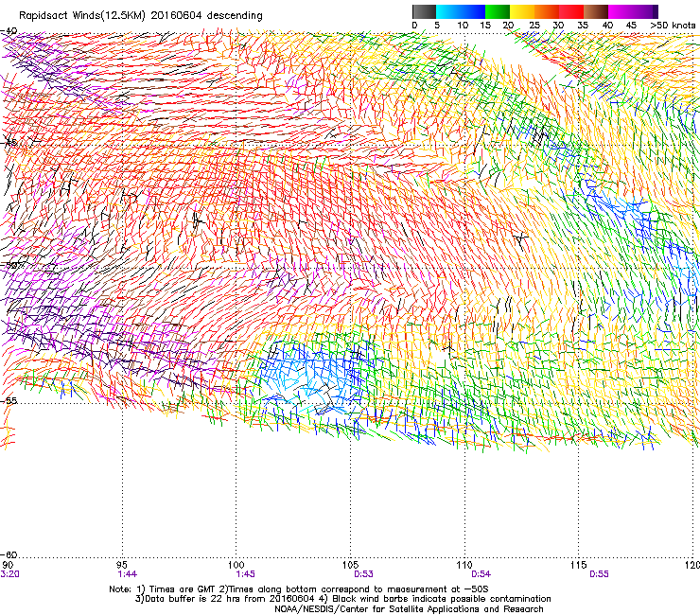Click the NOAA/NESDIS credit line
The height and width of the screenshot is (615, 700).
click(409, 609)
